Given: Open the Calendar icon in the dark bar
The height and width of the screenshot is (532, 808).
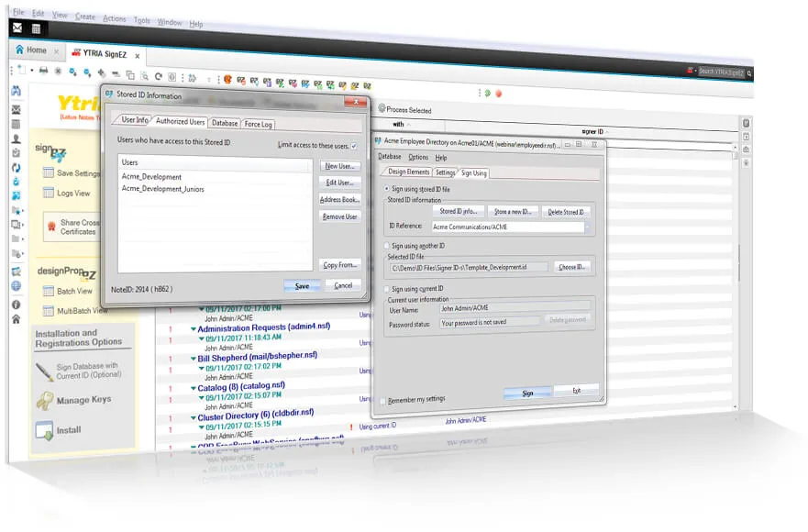Looking at the screenshot, I should [x=36, y=28].
